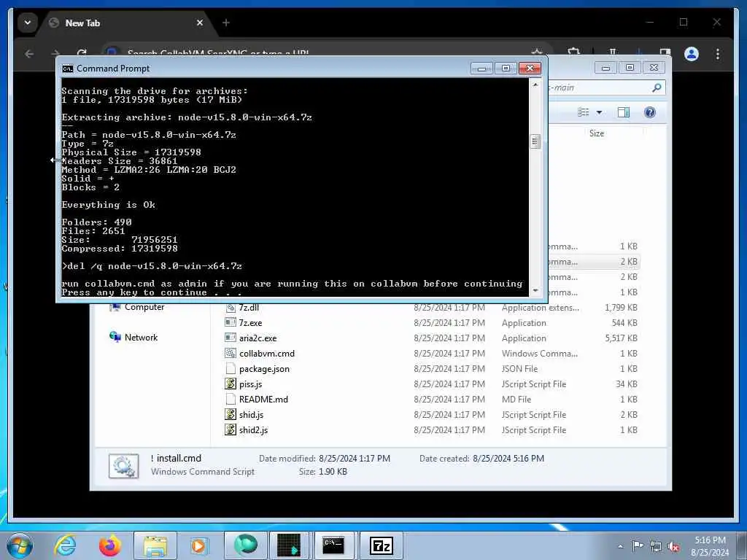The image size is (747, 560).
Task: Select Computer in the navigation pane
Action: pos(144,307)
